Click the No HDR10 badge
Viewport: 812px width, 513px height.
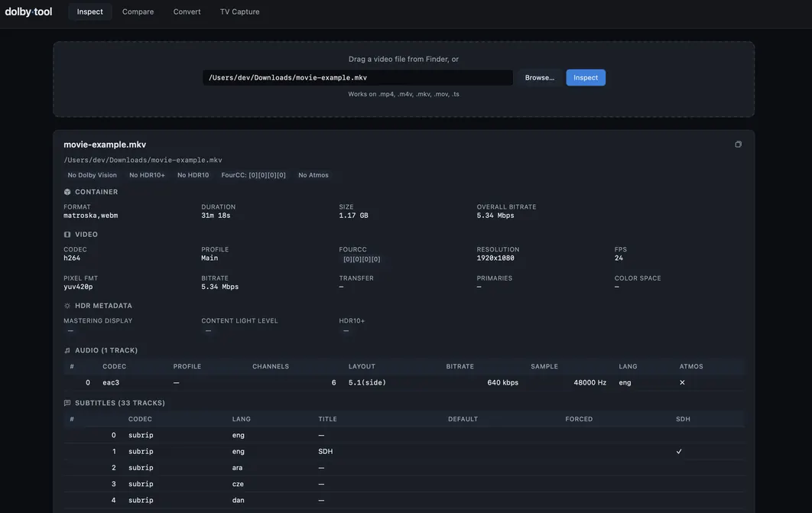(193, 175)
